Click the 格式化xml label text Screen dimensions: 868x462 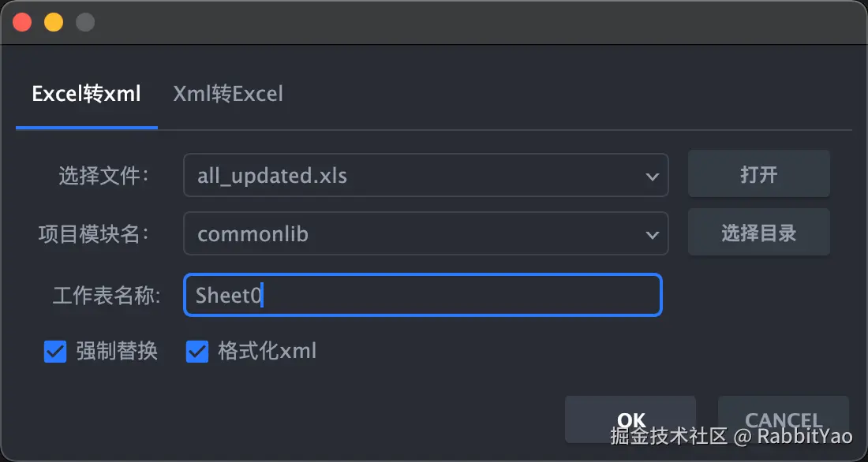click(267, 352)
